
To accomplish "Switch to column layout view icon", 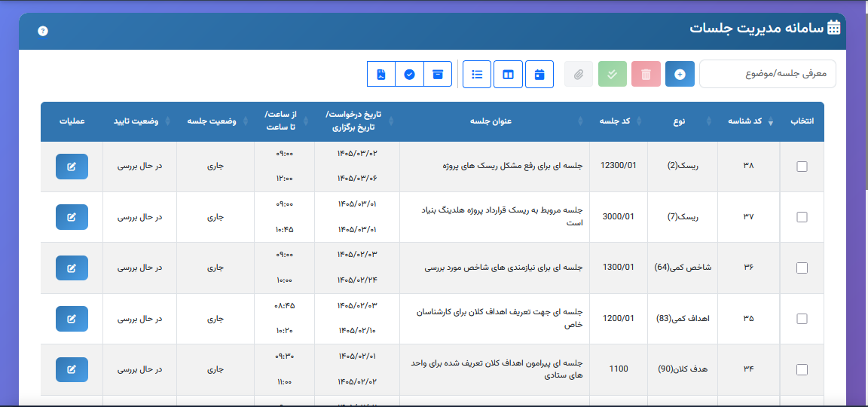I will [508, 74].
